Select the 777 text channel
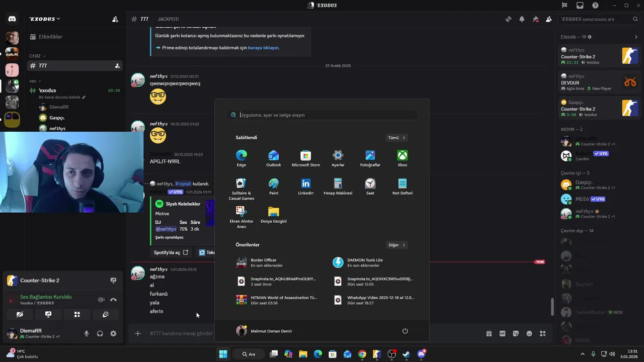The width and height of the screenshot is (644, 362). [74, 66]
